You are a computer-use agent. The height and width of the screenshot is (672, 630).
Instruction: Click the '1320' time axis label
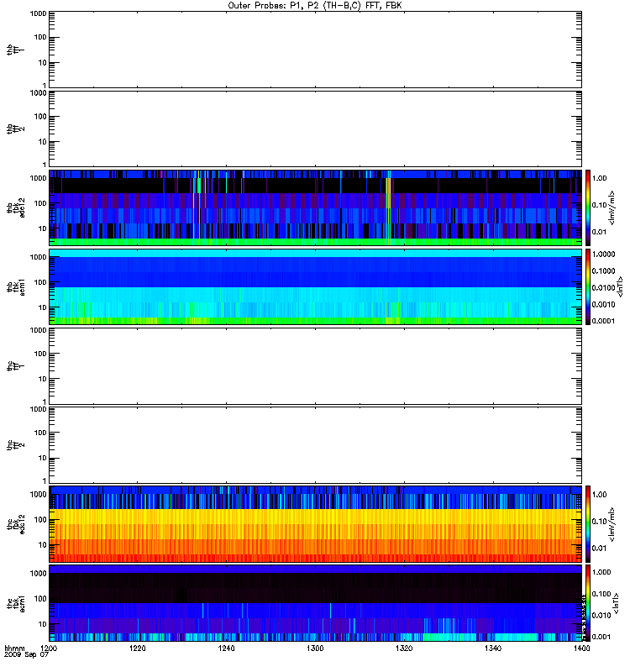coord(404,648)
